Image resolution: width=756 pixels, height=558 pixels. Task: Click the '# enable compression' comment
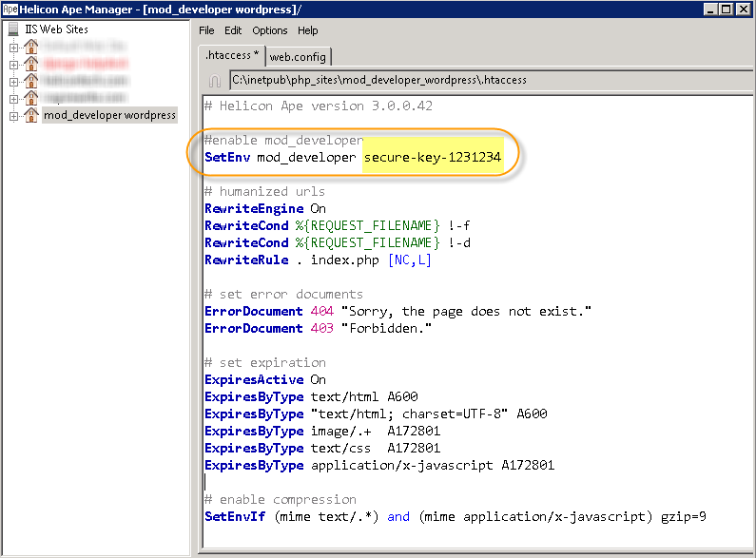281,500
